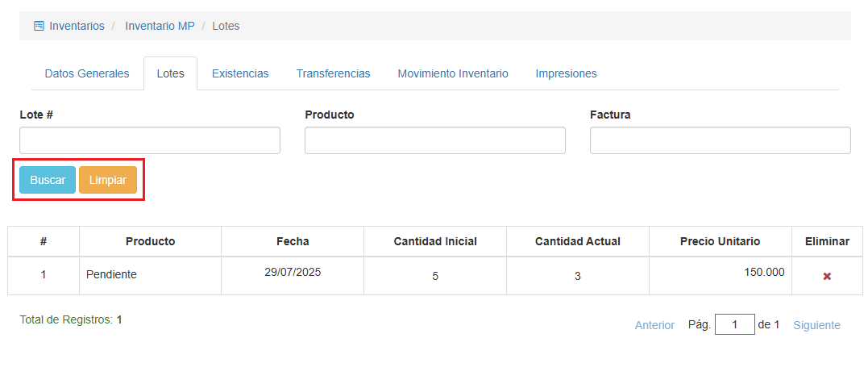Switch to the Transferencias tab
This screenshot has width=868, height=384.
[x=333, y=73]
